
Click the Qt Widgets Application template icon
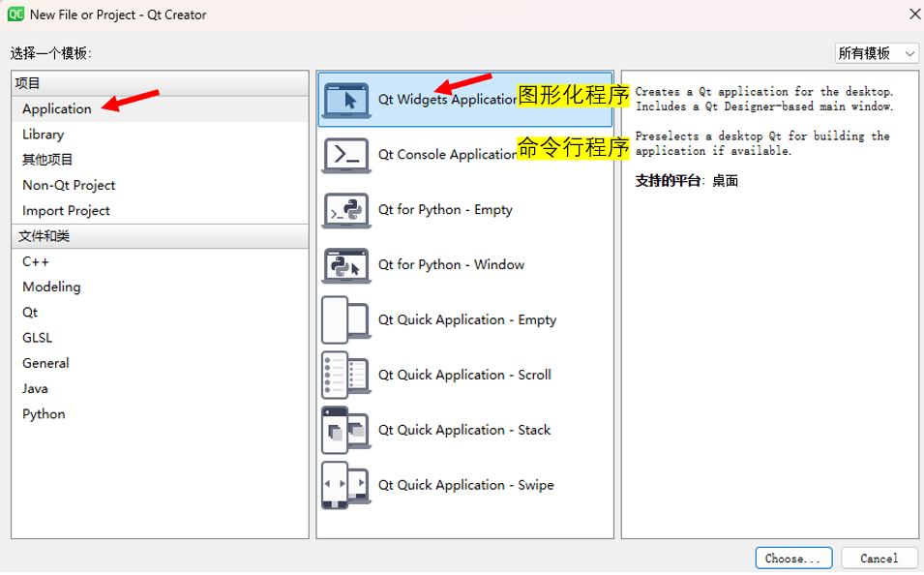click(346, 100)
